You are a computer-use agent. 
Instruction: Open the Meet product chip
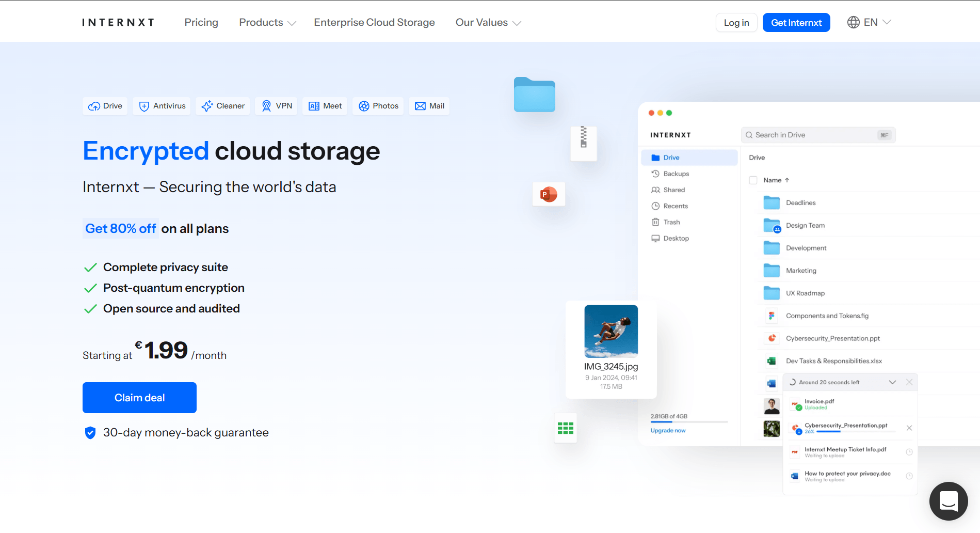click(x=325, y=106)
